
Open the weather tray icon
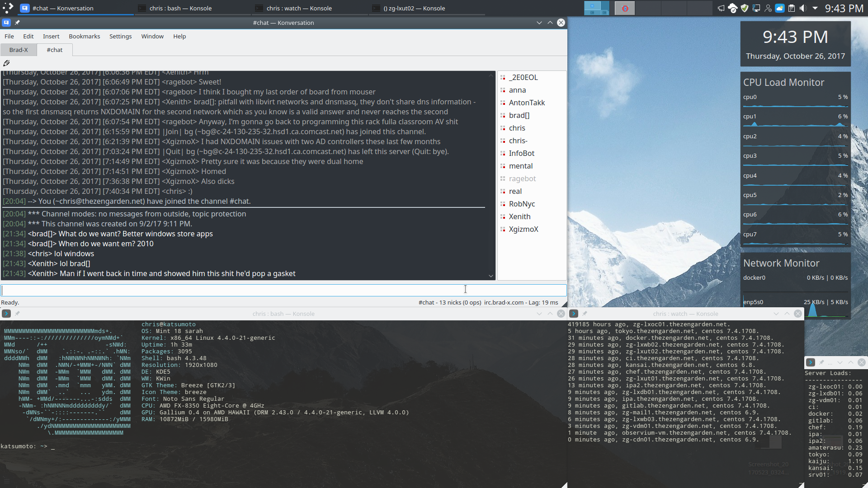pos(780,8)
